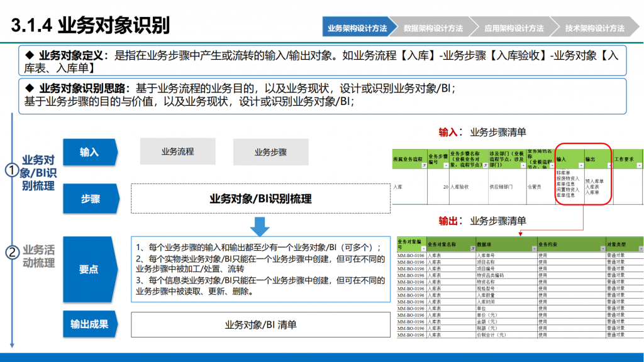644x362 pixels.
Task: Click the 业务对象/BI 清单 output box
Action: [261, 325]
